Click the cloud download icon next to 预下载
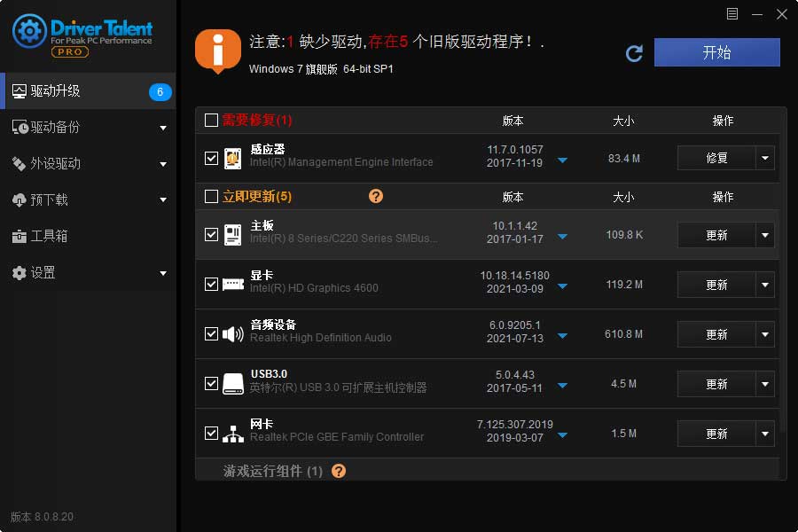The height and width of the screenshot is (532, 798). 19,200
